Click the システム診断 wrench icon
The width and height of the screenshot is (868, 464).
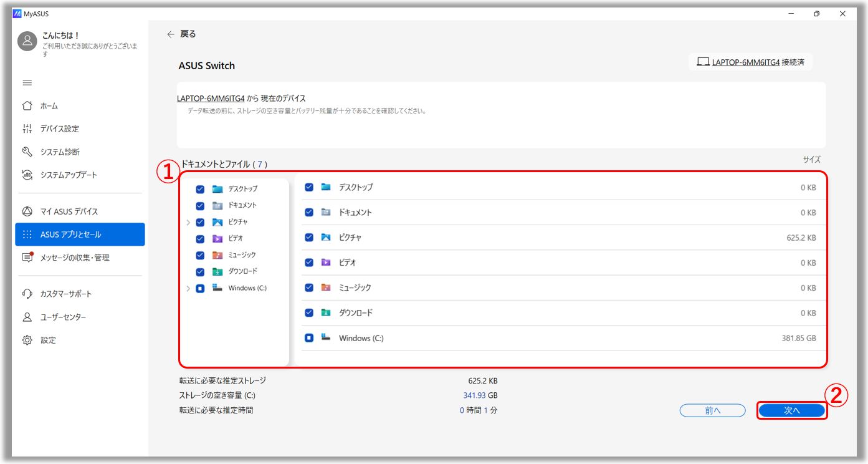click(x=27, y=152)
